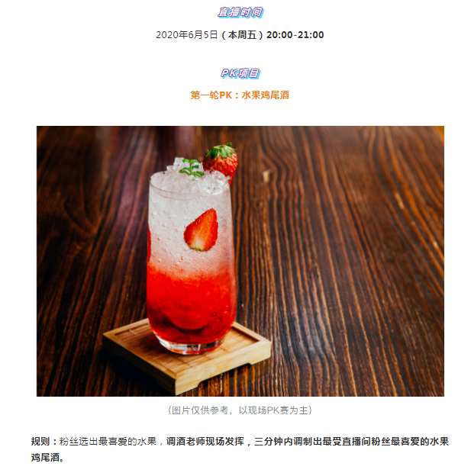Open the strawberry cocktail photo
Screen dimensions: 471x476
tap(240, 261)
